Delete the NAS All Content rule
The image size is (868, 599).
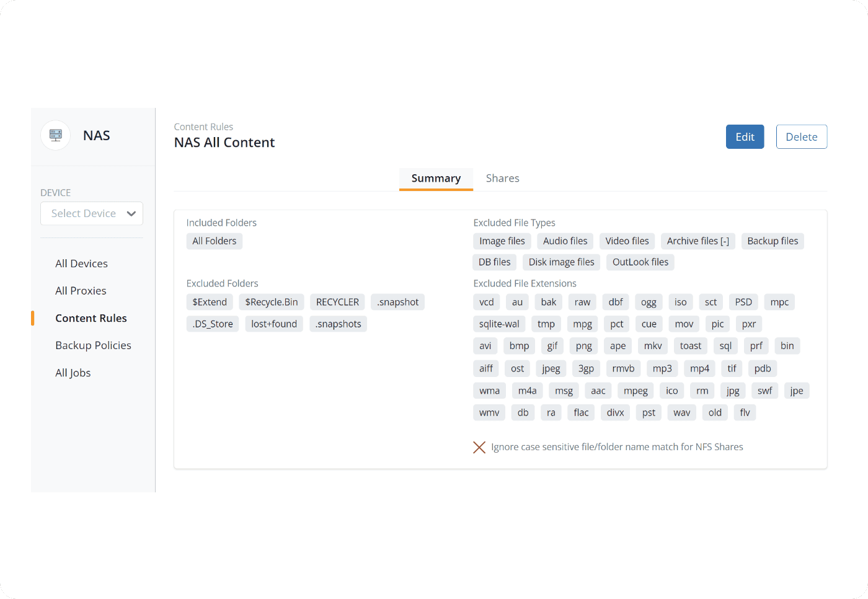[801, 137]
